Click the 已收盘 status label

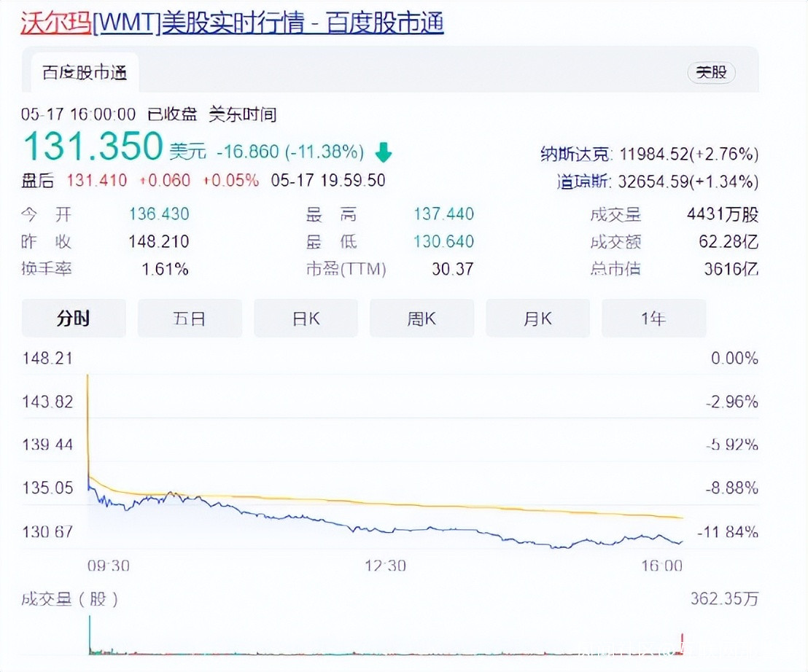172,114
